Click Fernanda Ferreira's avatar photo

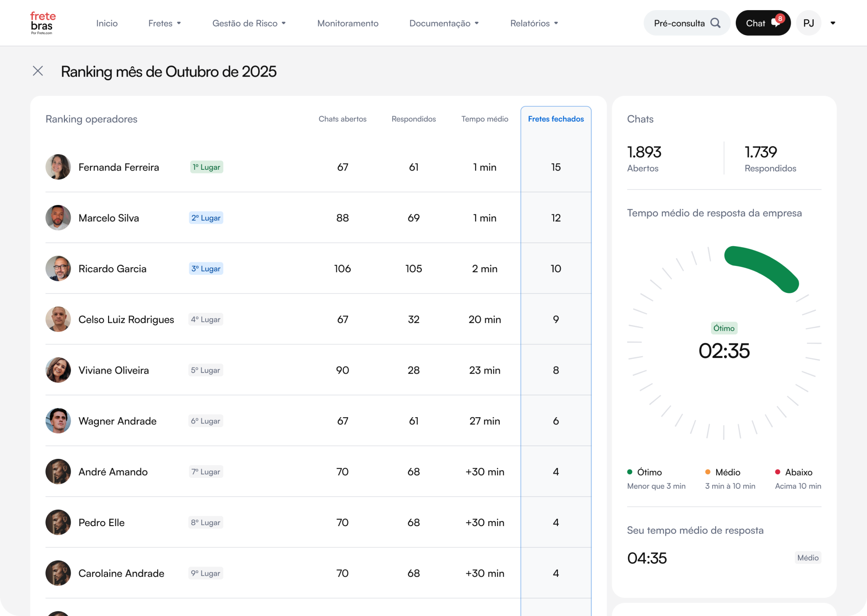coord(58,167)
